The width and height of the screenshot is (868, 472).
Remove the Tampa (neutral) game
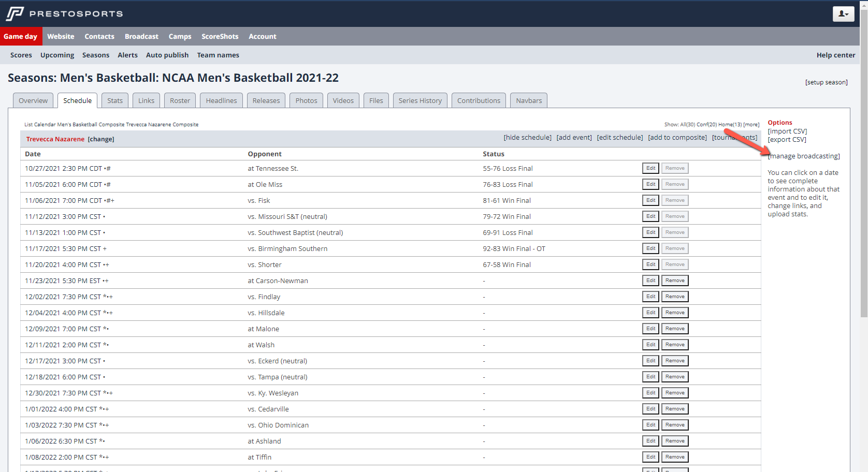pos(675,377)
